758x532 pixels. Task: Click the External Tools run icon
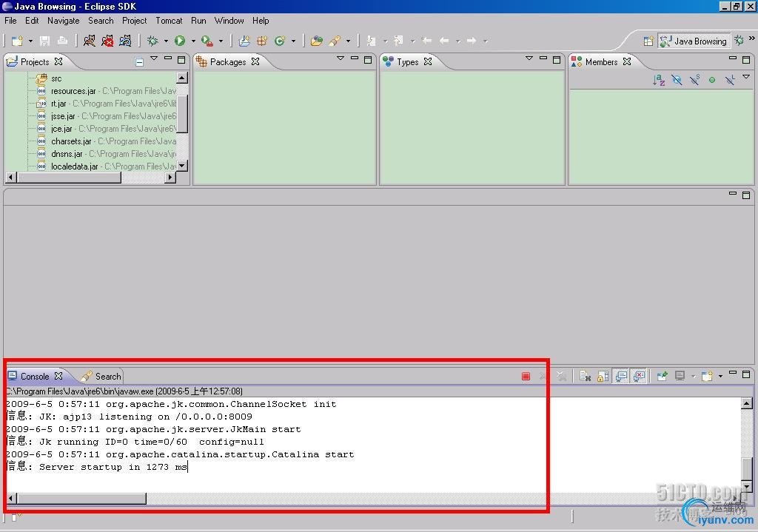click(207, 41)
